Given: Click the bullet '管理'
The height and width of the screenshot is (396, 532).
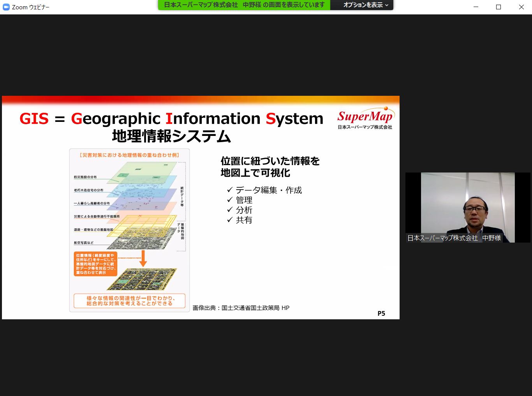Looking at the screenshot, I should 244,200.
